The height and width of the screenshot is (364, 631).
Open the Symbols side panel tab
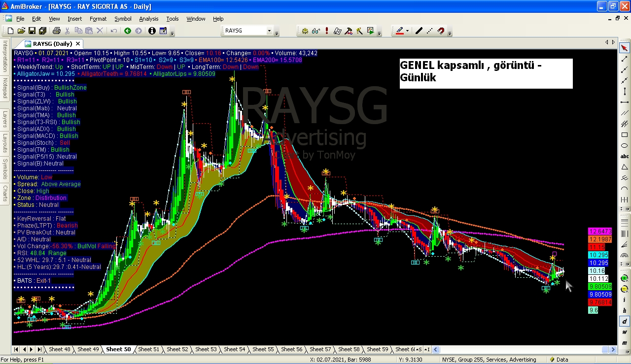click(5, 168)
